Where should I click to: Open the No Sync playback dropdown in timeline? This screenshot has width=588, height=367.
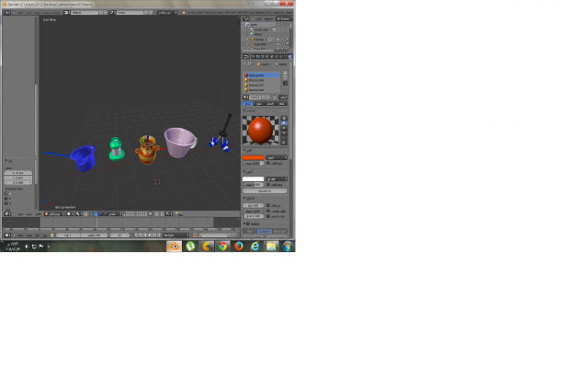tap(176, 235)
